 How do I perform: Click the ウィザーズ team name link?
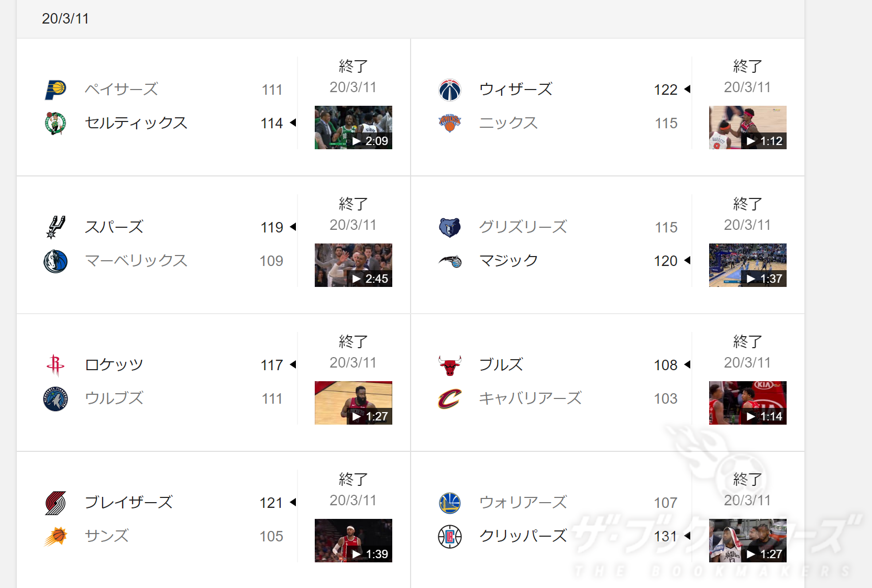click(515, 89)
